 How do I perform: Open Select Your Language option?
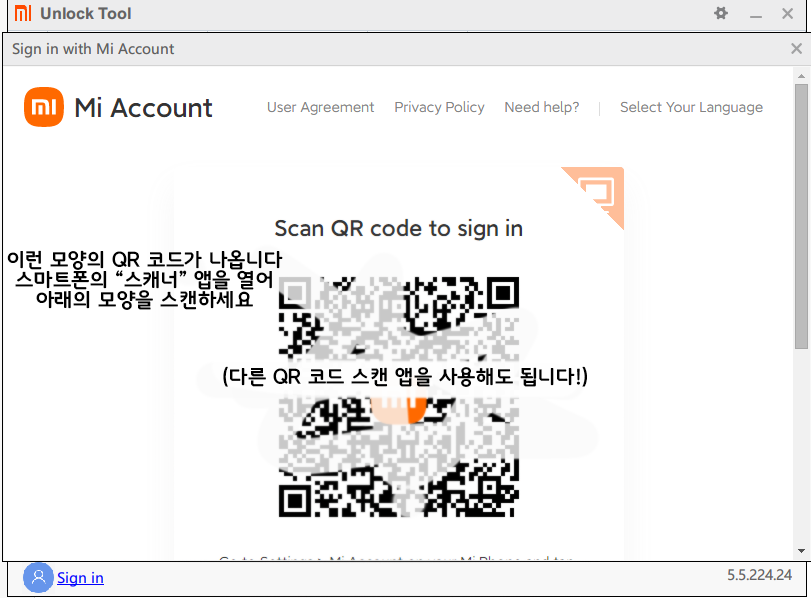tap(691, 107)
